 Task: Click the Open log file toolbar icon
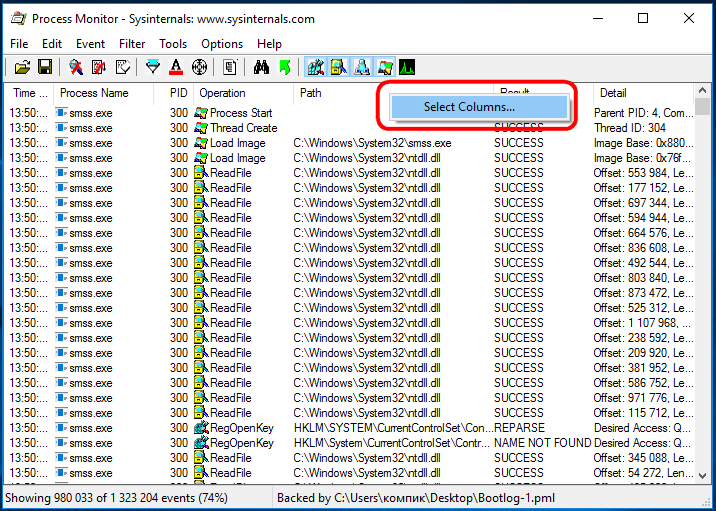coord(22,68)
